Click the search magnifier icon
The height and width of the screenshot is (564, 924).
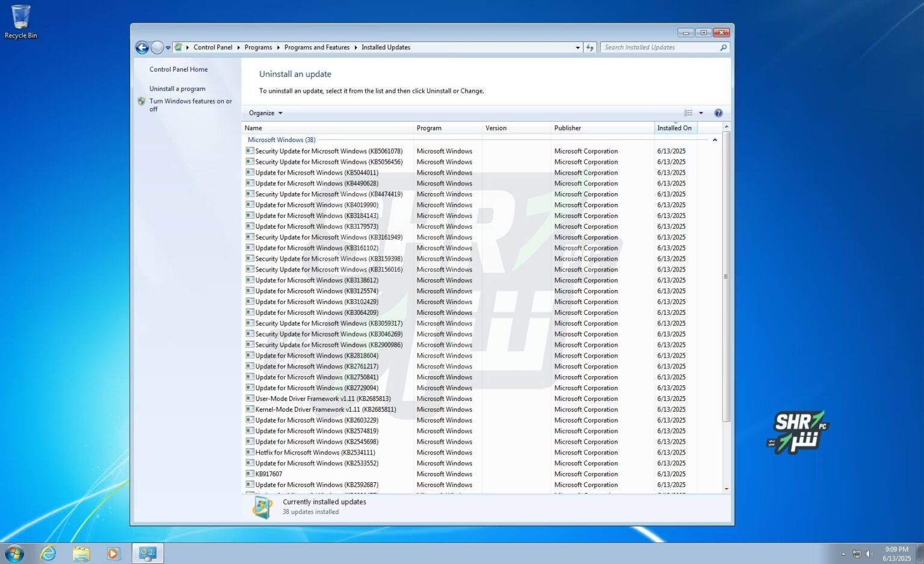723,47
